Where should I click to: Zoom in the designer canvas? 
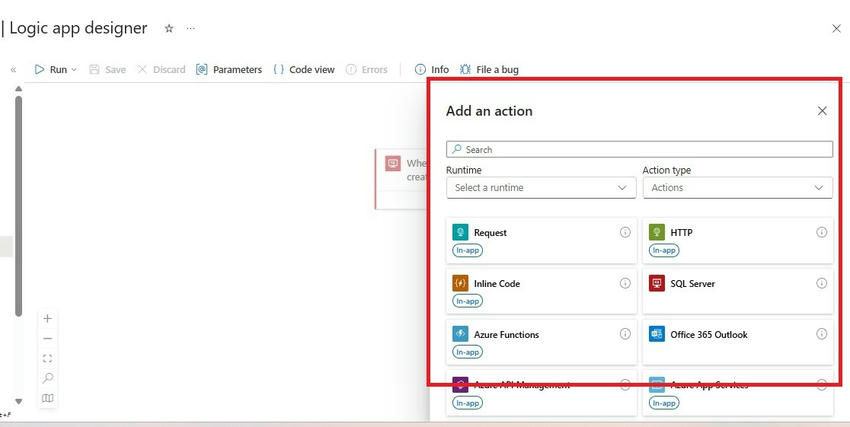click(48, 319)
